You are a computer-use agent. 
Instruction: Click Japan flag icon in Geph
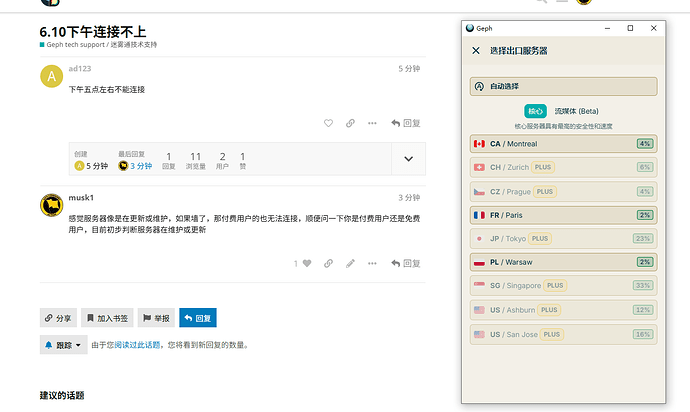(x=479, y=239)
